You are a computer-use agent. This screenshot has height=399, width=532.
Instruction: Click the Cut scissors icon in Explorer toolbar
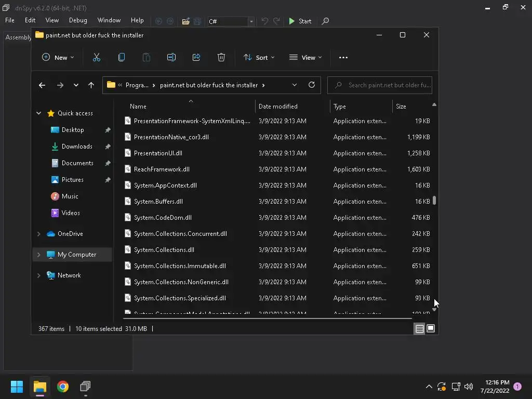point(97,57)
